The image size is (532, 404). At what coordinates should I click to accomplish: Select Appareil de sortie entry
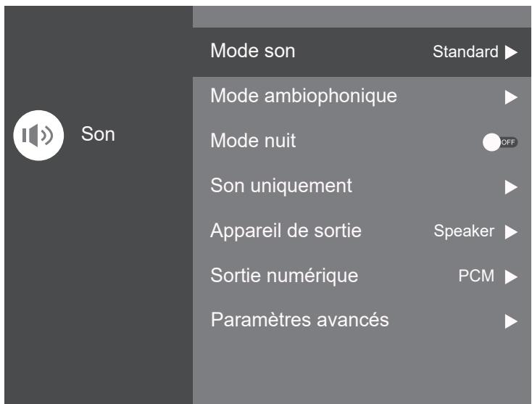286,231
